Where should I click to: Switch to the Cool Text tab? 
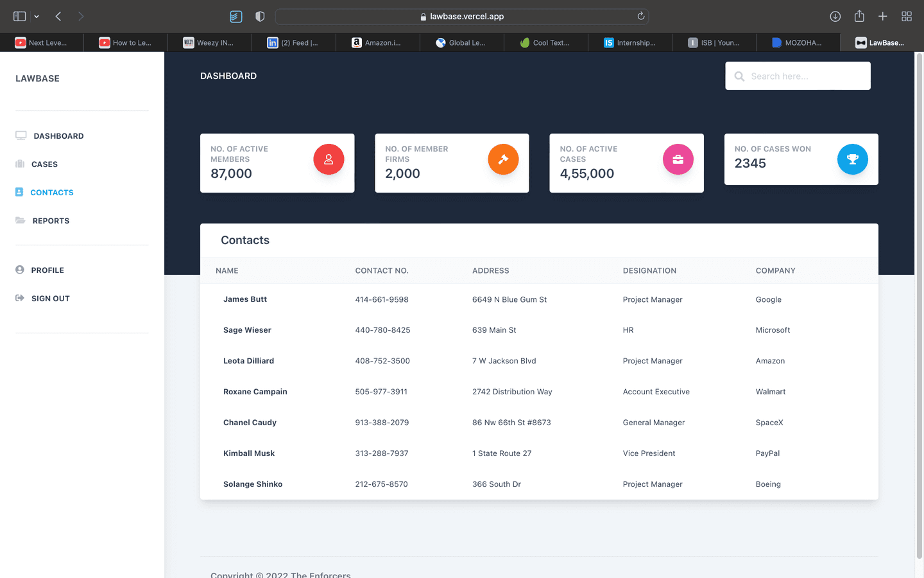tap(546, 42)
